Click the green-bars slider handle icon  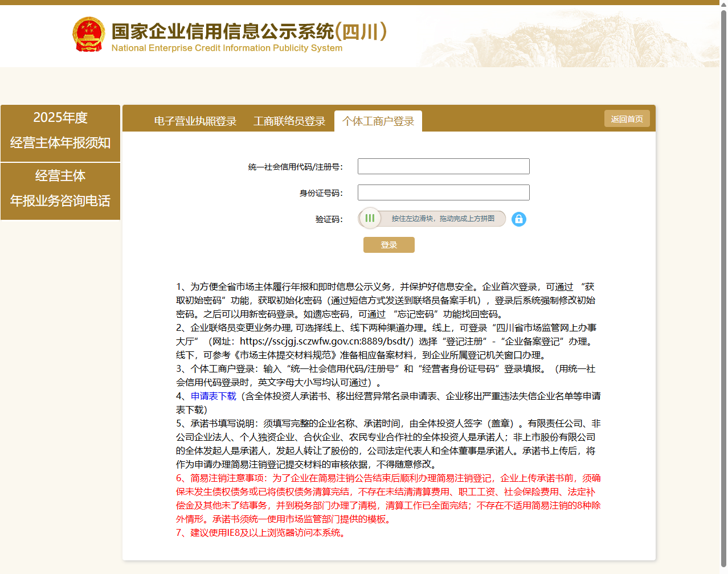click(x=370, y=219)
